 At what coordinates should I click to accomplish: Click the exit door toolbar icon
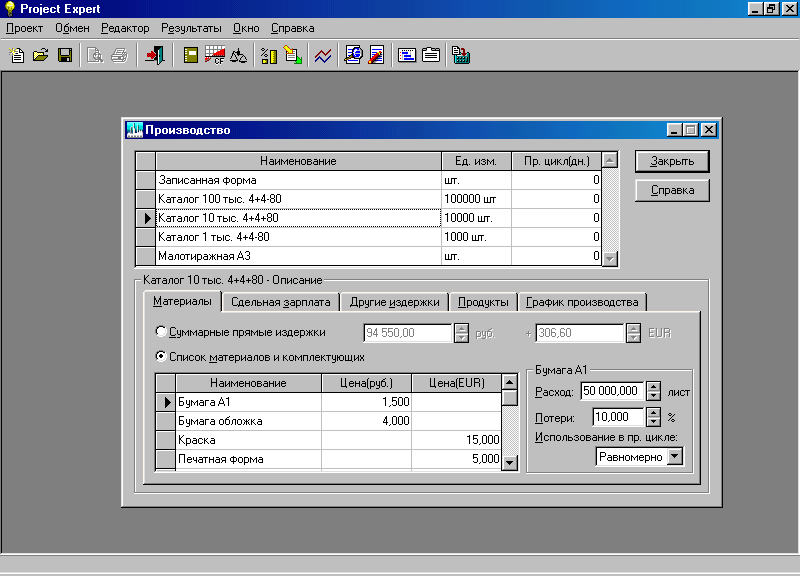point(155,55)
